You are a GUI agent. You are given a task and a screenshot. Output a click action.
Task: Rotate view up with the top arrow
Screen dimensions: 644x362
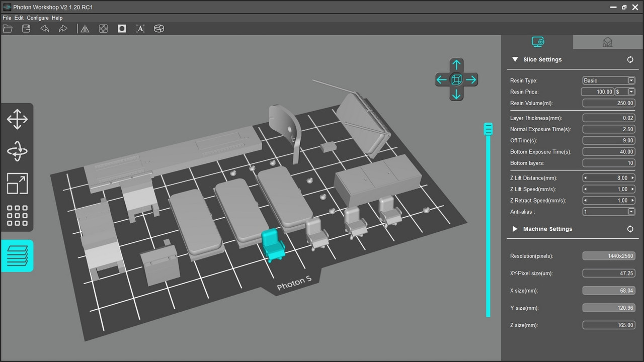[456, 64]
